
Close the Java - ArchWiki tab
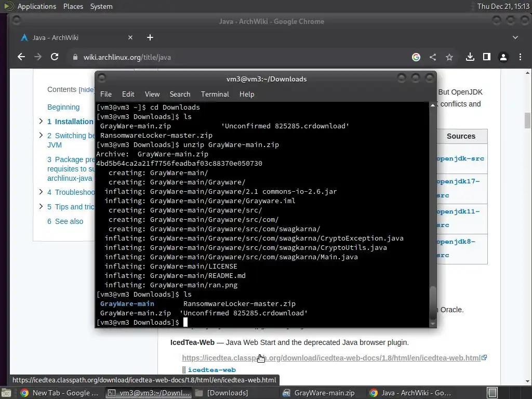[130, 37]
